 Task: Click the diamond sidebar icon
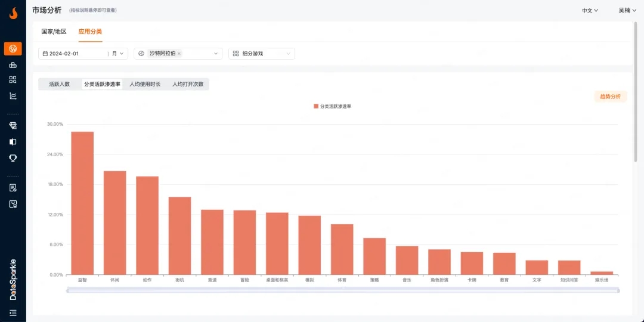13,126
